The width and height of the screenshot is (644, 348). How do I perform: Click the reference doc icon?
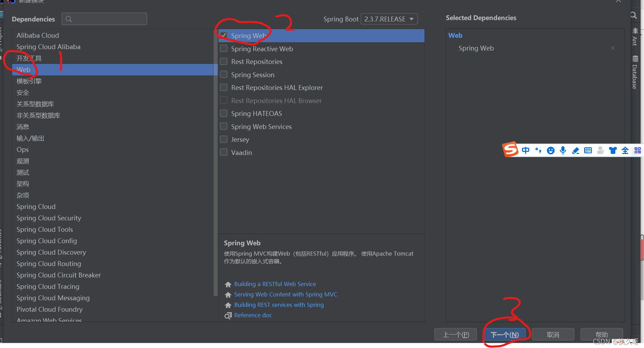(x=228, y=315)
